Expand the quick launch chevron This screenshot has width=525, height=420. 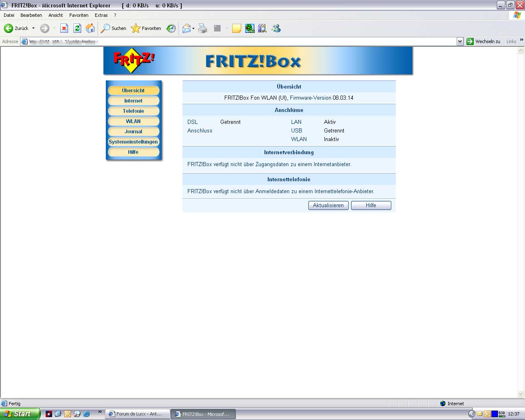point(100,412)
